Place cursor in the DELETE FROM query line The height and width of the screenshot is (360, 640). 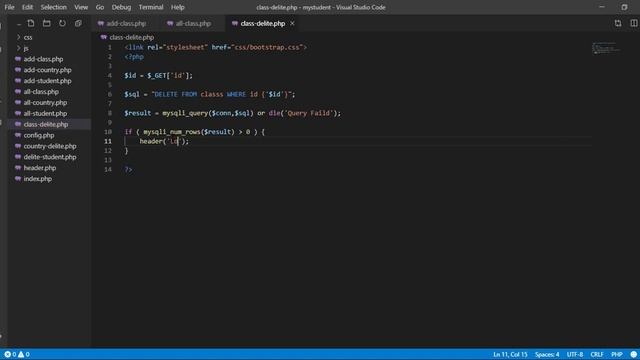tap(209, 94)
